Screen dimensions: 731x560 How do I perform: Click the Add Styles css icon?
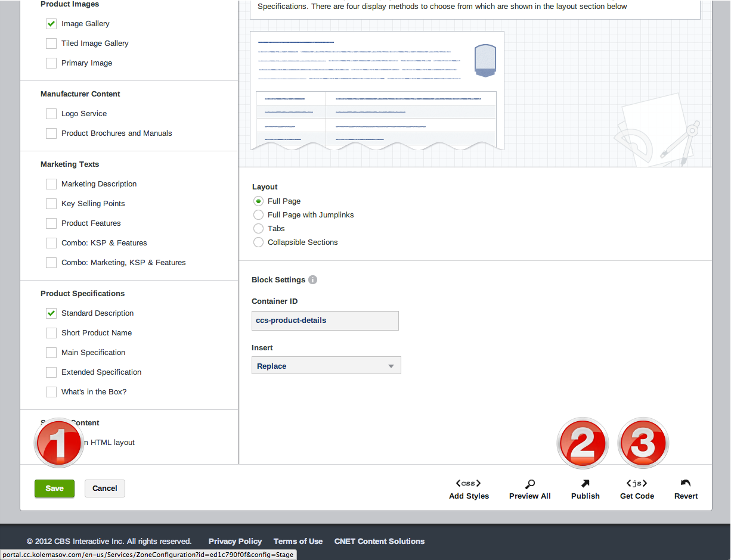(x=469, y=483)
